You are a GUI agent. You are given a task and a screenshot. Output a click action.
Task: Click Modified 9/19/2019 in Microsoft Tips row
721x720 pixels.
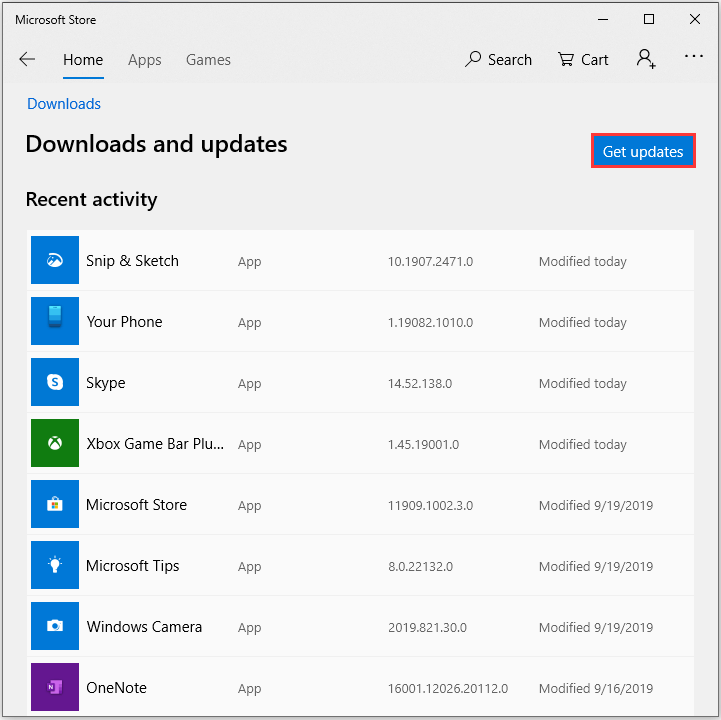click(x=596, y=566)
